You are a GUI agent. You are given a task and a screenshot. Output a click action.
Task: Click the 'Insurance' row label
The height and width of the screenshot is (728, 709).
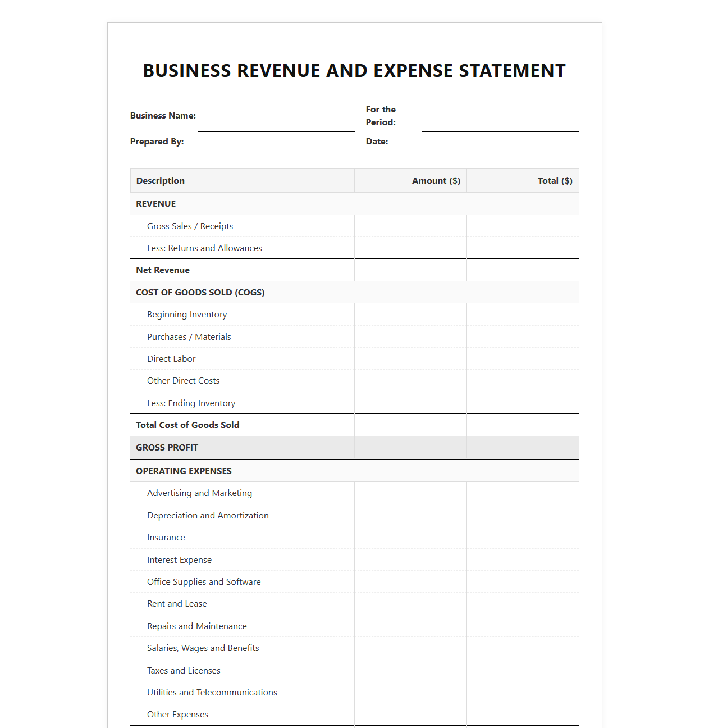(166, 538)
